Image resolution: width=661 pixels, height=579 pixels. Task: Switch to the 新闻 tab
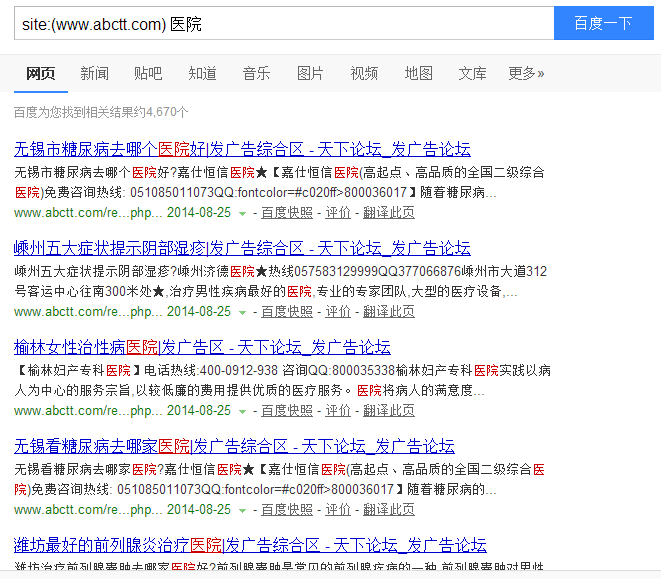pos(94,73)
